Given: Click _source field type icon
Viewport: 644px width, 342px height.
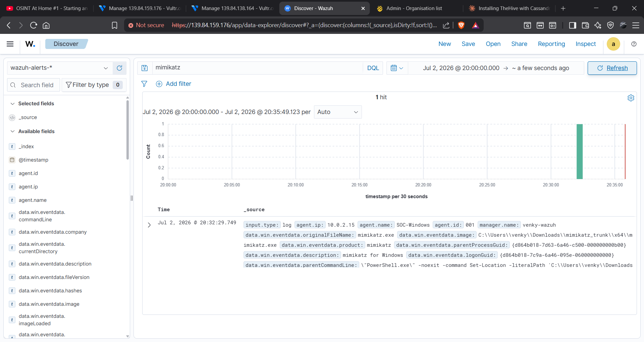Looking at the screenshot, I should (12, 117).
